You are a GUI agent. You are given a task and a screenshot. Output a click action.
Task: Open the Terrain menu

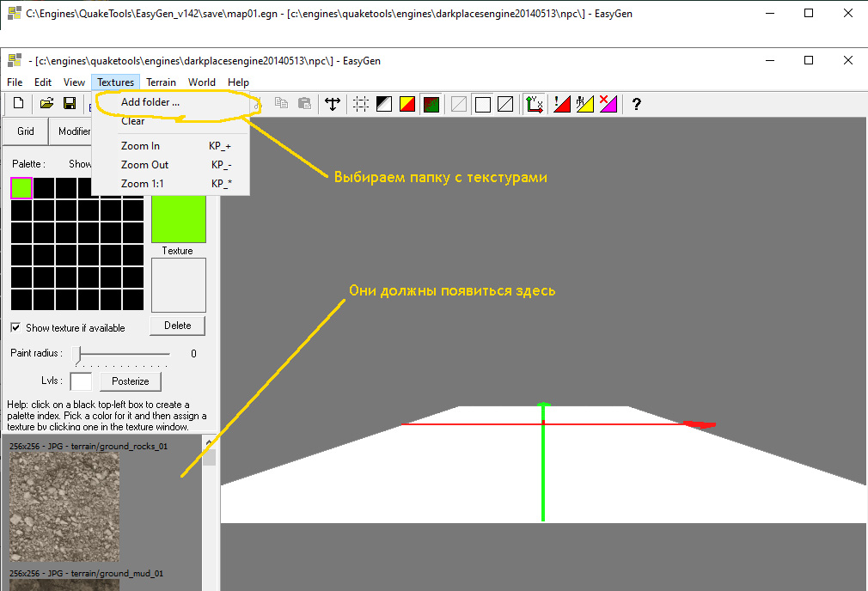[161, 82]
